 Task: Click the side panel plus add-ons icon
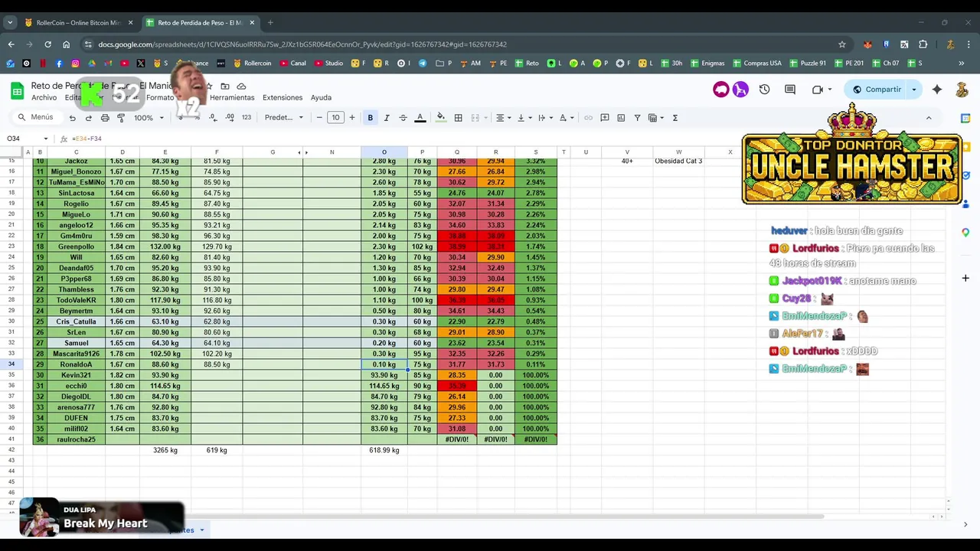tap(965, 279)
